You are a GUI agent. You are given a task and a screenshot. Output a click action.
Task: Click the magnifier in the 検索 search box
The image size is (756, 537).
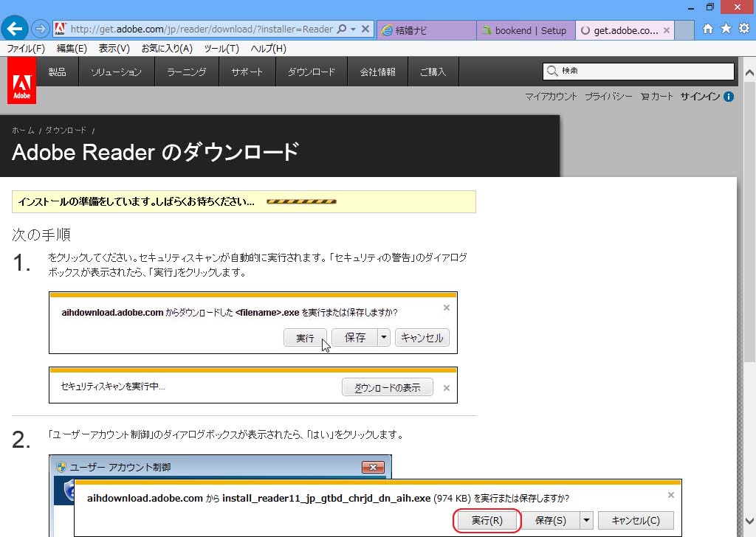pyautogui.click(x=552, y=71)
